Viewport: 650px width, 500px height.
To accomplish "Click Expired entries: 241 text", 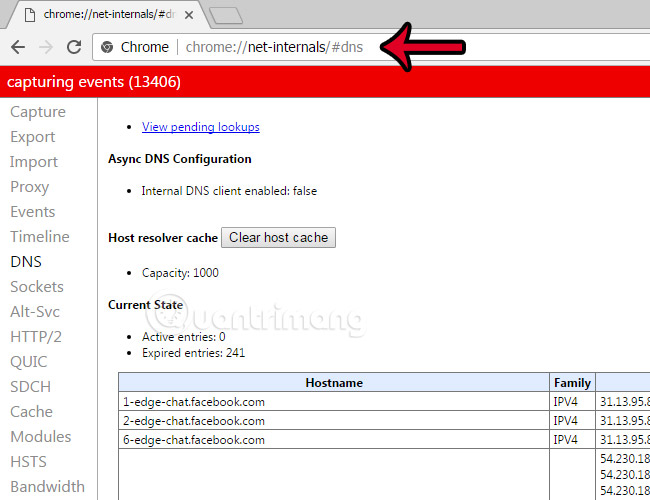I will click(x=193, y=353).
